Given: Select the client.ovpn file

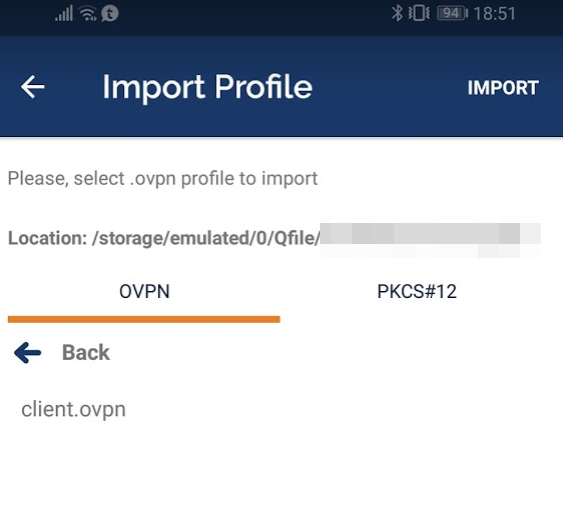Looking at the screenshot, I should click(x=74, y=409).
